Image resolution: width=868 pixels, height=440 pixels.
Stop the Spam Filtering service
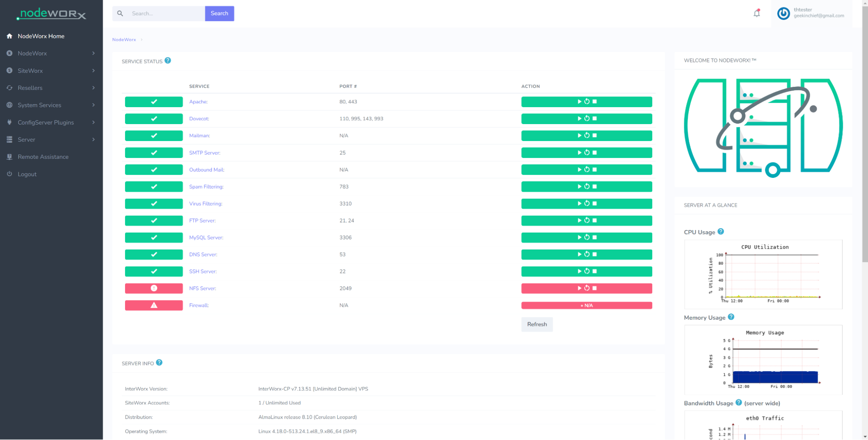pyautogui.click(x=594, y=187)
